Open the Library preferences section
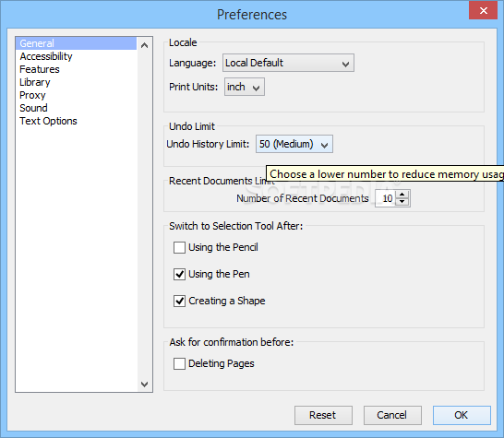The height and width of the screenshot is (438, 504). [35, 82]
